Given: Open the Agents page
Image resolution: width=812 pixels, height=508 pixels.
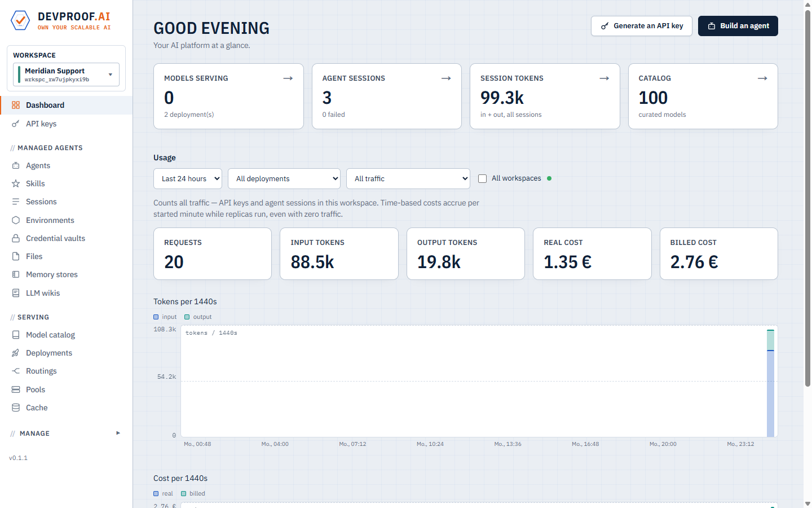Looking at the screenshot, I should point(66,165).
